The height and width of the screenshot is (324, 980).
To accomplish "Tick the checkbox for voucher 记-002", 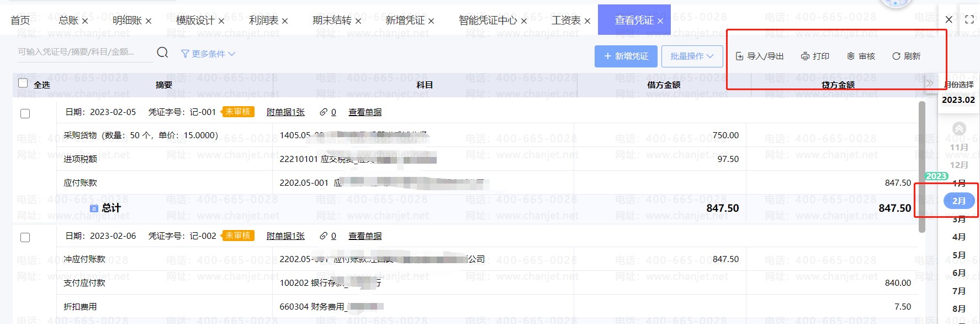I will 25,238.
